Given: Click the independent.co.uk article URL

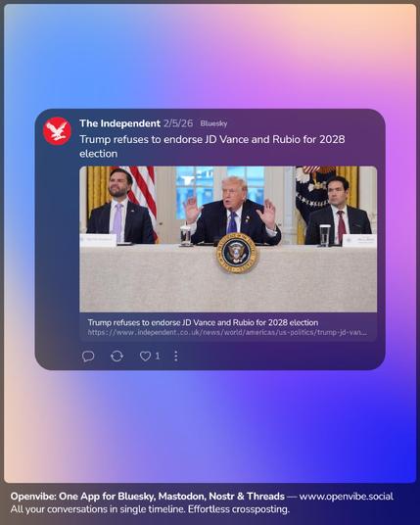Looking at the screenshot, I should [x=227, y=332].
